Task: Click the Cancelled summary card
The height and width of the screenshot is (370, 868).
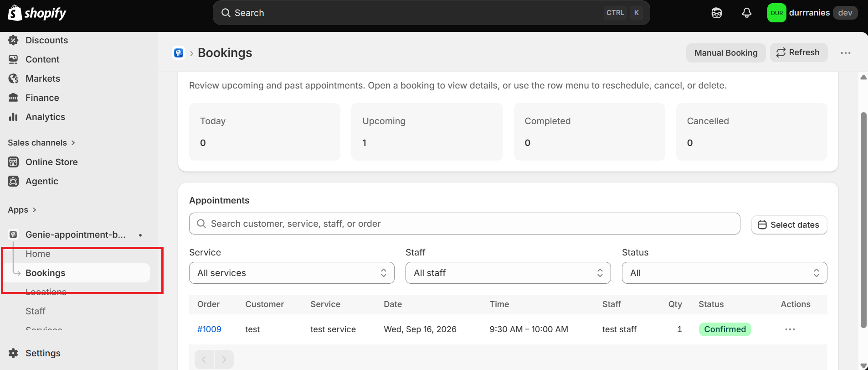Action: point(752,132)
